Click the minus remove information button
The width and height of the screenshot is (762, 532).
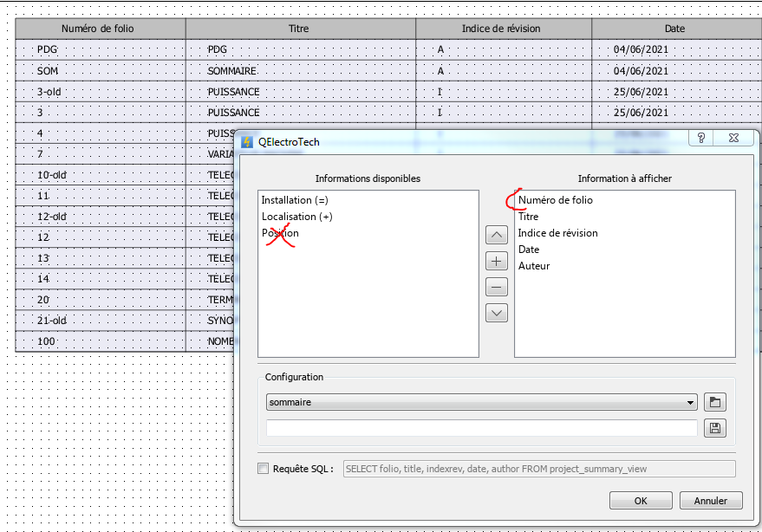coord(497,287)
